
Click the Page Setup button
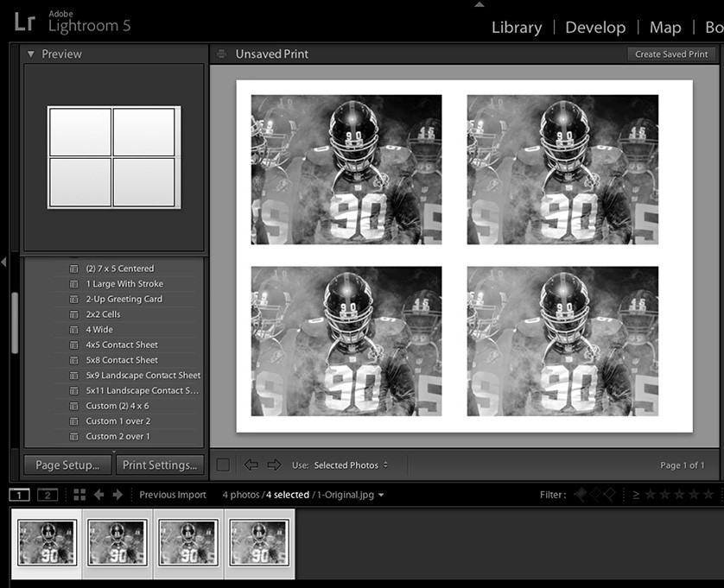pos(67,465)
